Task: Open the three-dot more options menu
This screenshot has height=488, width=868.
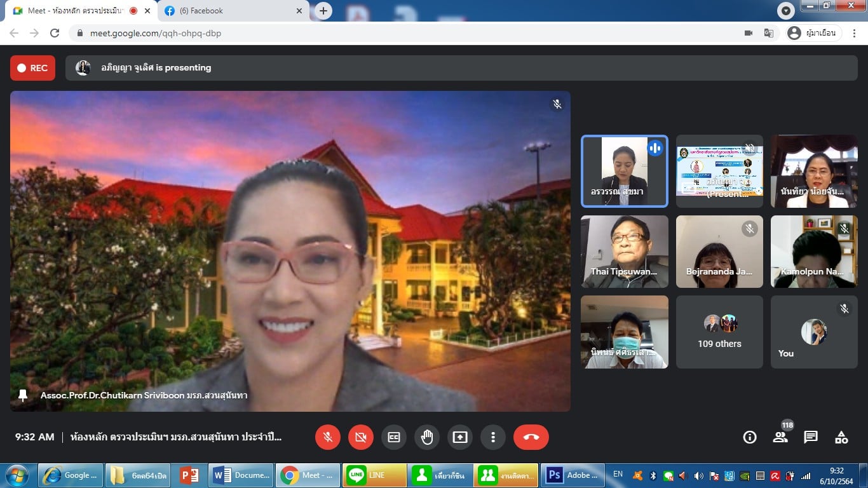Action: tap(492, 437)
